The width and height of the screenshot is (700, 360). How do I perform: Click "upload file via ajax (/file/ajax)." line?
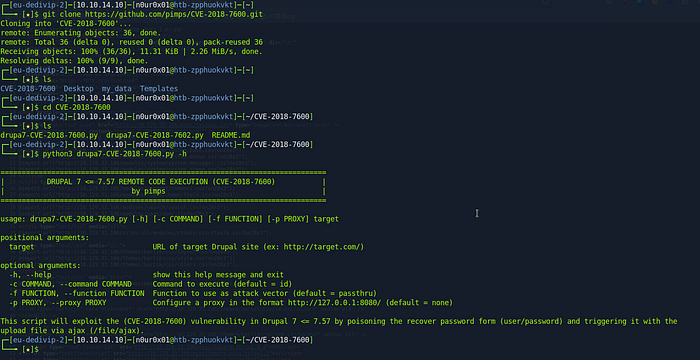click(72, 331)
